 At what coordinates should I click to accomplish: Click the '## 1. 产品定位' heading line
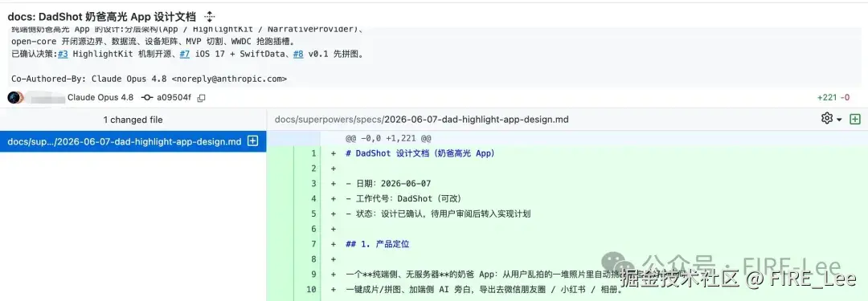[x=378, y=244]
